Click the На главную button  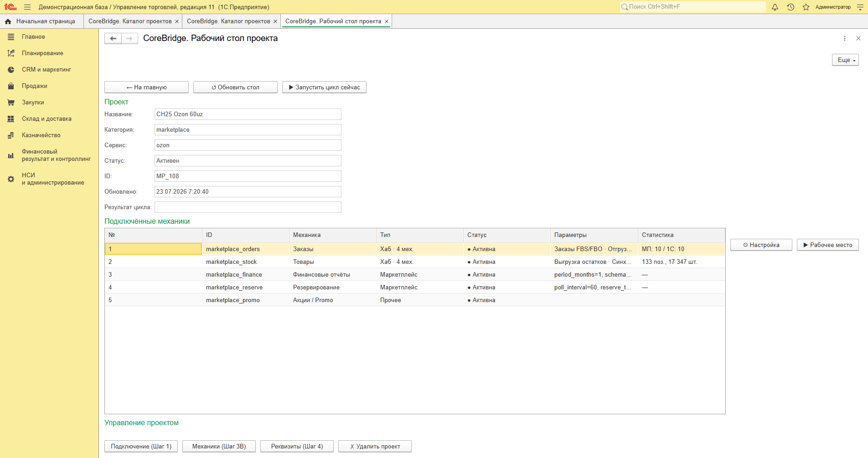point(146,87)
